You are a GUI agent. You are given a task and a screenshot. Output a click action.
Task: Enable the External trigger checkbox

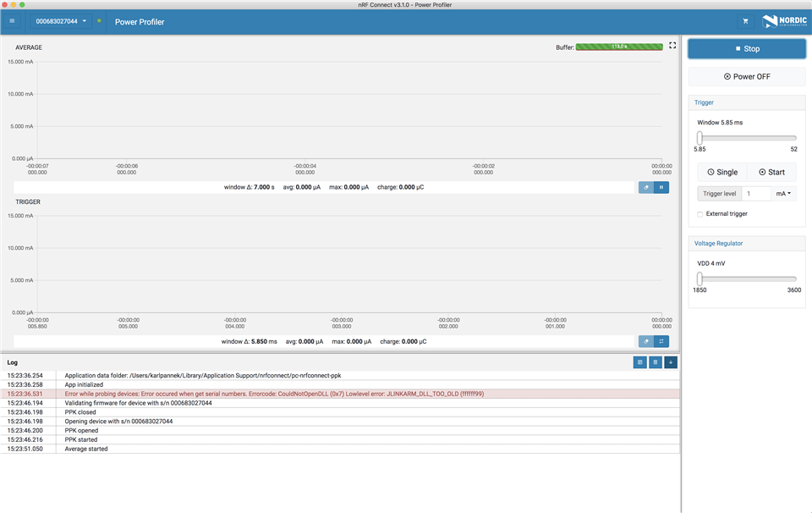pyautogui.click(x=700, y=214)
